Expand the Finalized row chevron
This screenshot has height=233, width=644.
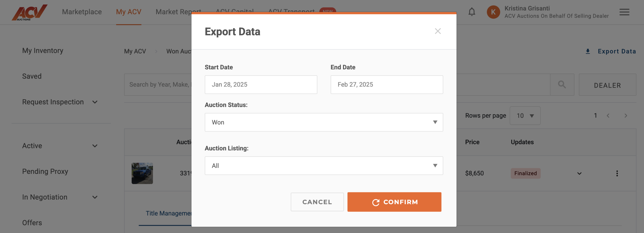click(579, 173)
